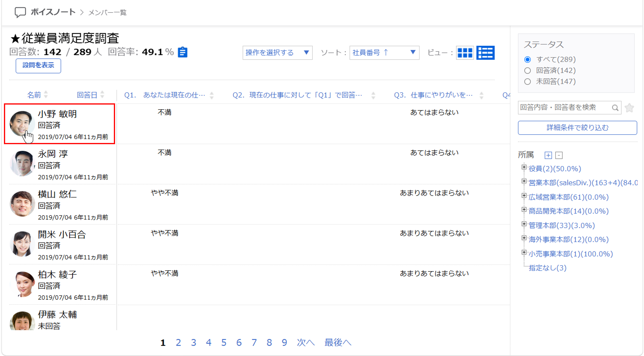The image size is (644, 356).
Task: Sort by Q1 column arrows
Action: click(x=211, y=95)
